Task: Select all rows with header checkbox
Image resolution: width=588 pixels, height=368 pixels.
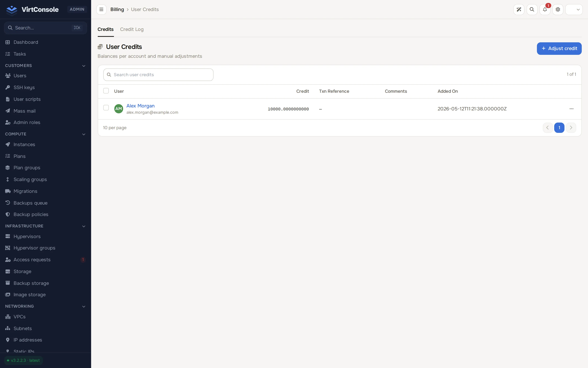Action: tap(106, 91)
